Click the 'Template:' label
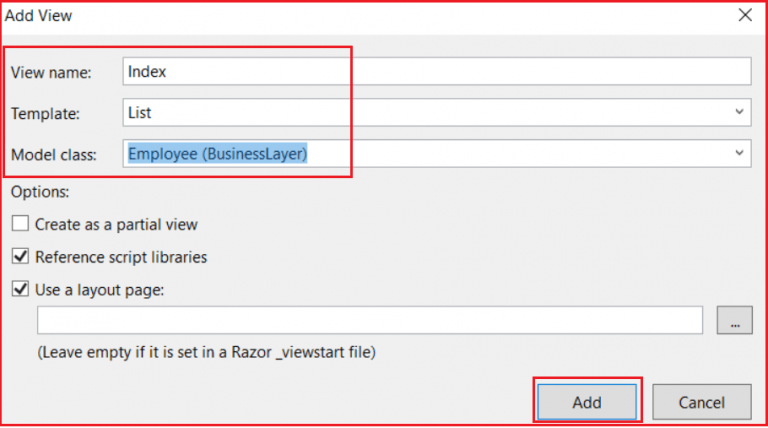The height and width of the screenshot is (428, 768). [x=45, y=114]
